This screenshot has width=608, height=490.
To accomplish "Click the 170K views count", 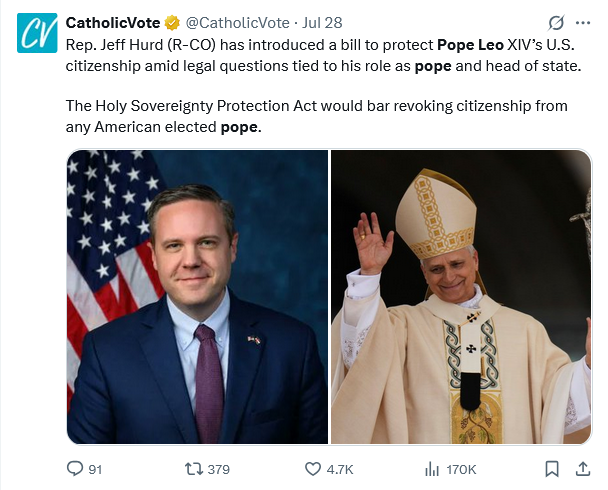I will (461, 469).
